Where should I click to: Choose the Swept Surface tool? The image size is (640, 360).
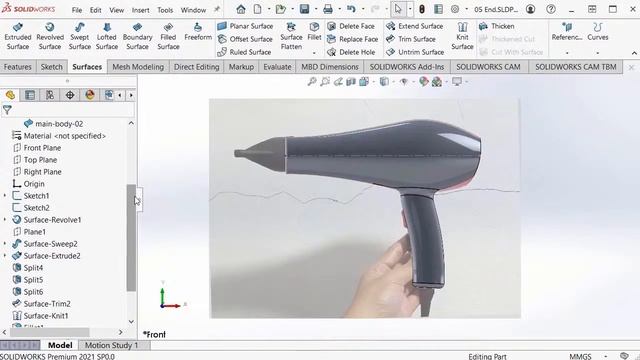pyautogui.click(x=80, y=36)
